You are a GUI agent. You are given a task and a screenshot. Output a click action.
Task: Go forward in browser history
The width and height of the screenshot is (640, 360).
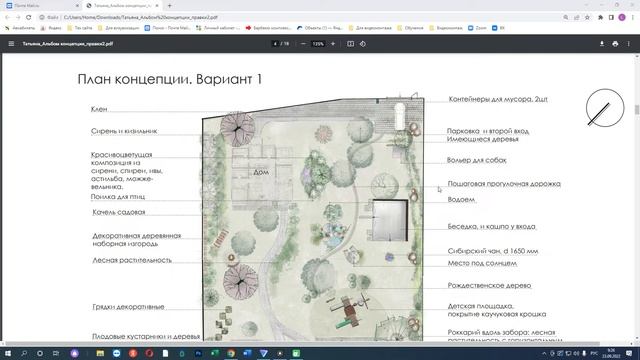pyautogui.click(x=18, y=18)
